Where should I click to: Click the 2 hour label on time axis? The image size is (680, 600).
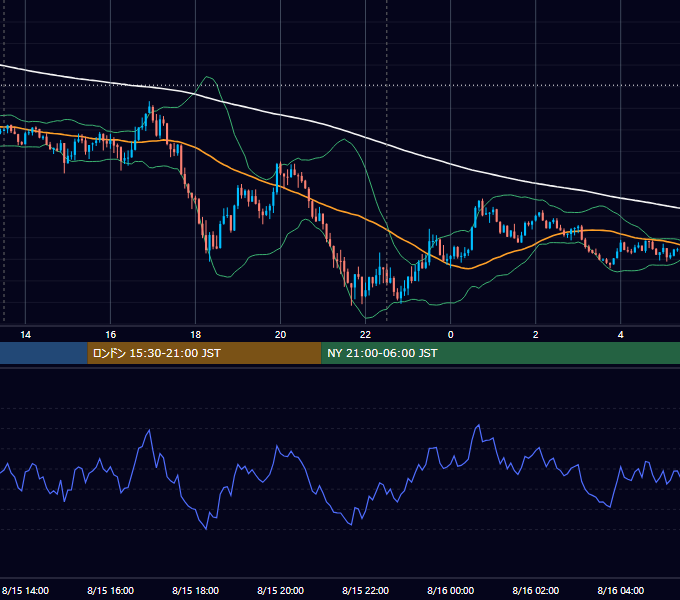coord(536,335)
